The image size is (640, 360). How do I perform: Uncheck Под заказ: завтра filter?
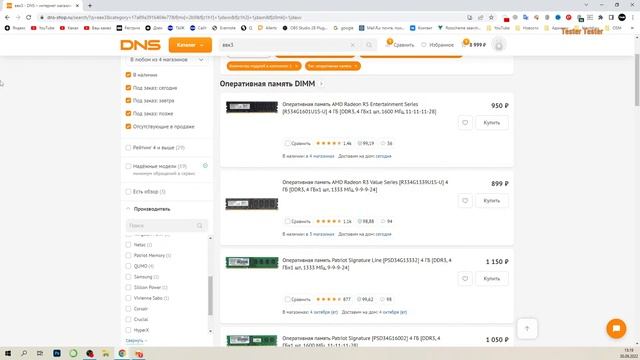pyautogui.click(x=128, y=100)
